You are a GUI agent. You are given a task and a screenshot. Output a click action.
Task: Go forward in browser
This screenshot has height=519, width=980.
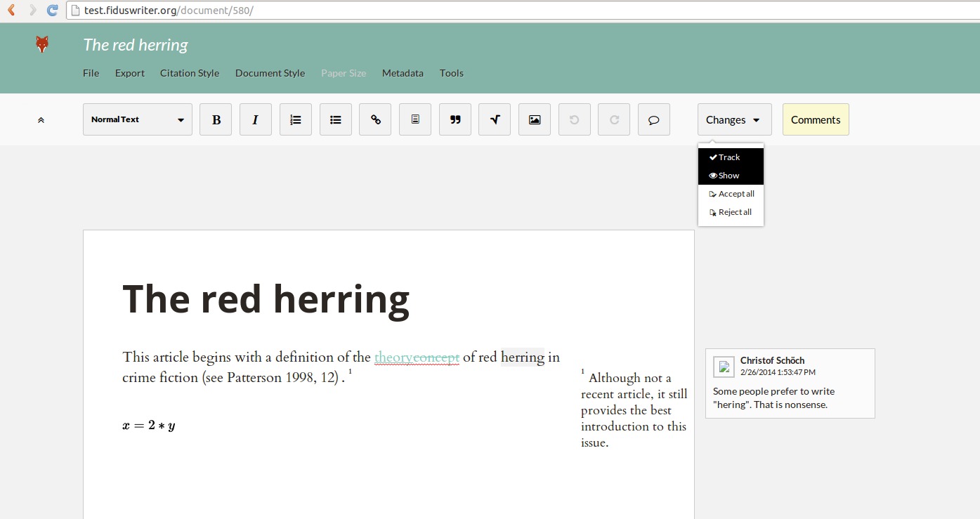[x=32, y=10]
